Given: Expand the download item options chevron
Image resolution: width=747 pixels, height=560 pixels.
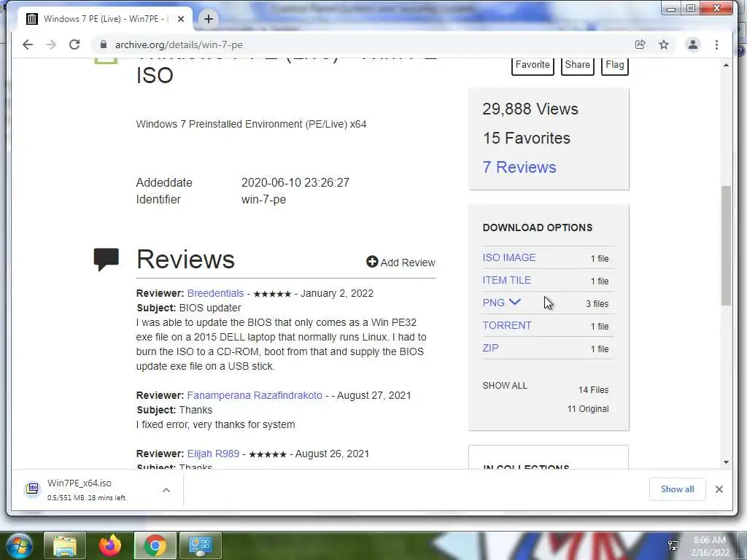Looking at the screenshot, I should click(166, 490).
